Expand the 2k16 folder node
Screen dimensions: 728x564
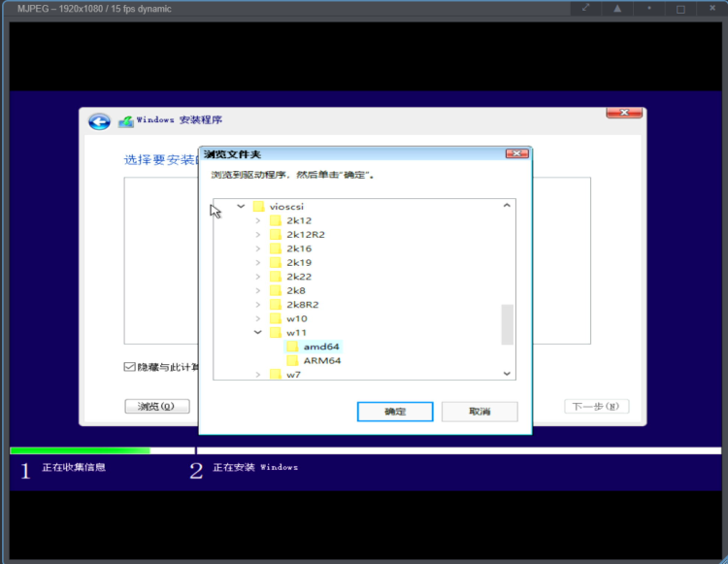(x=258, y=249)
